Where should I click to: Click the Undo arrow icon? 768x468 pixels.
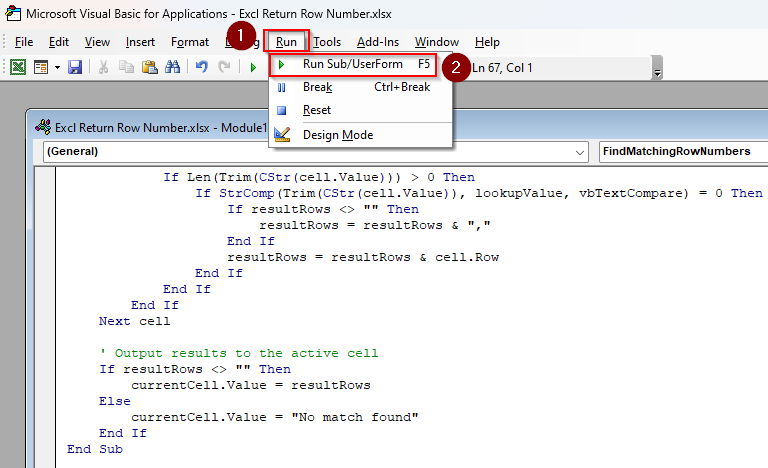(201, 67)
